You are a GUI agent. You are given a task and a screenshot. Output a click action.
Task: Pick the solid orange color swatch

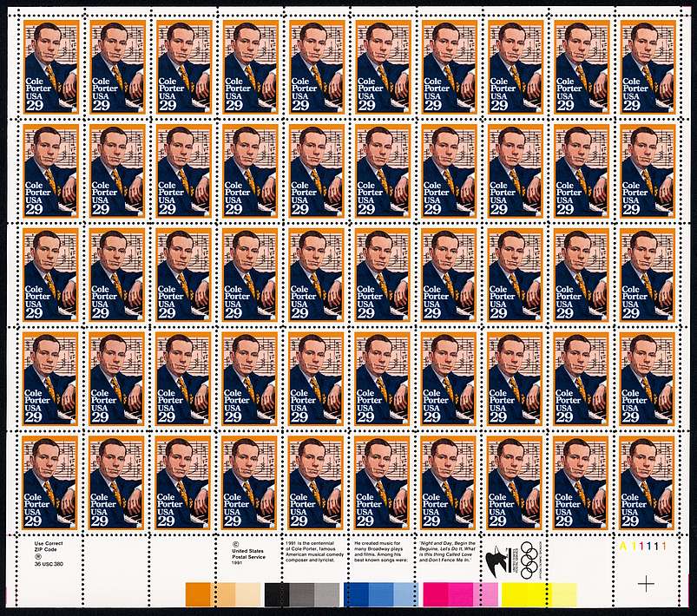198,594
